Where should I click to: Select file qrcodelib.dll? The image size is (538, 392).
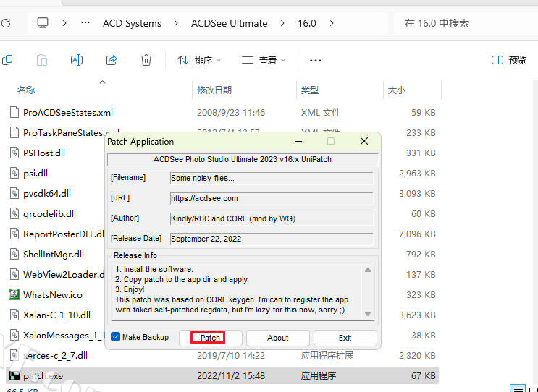pyautogui.click(x=49, y=213)
